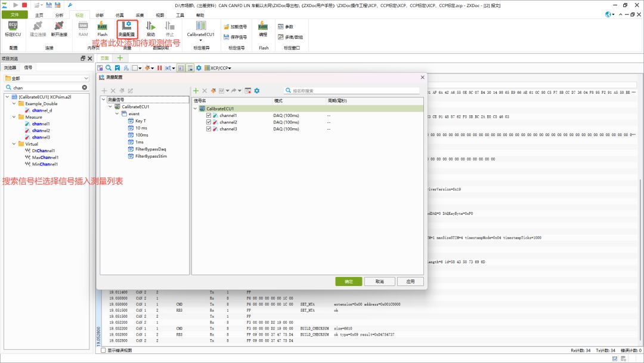Collapse the Measure folder
The width and height of the screenshot is (644, 363).
(14, 117)
